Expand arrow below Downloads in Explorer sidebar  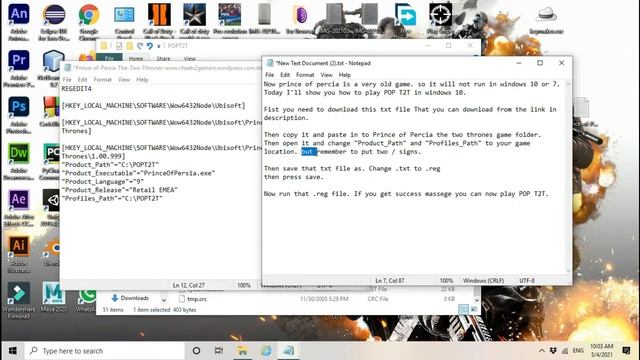point(164,300)
